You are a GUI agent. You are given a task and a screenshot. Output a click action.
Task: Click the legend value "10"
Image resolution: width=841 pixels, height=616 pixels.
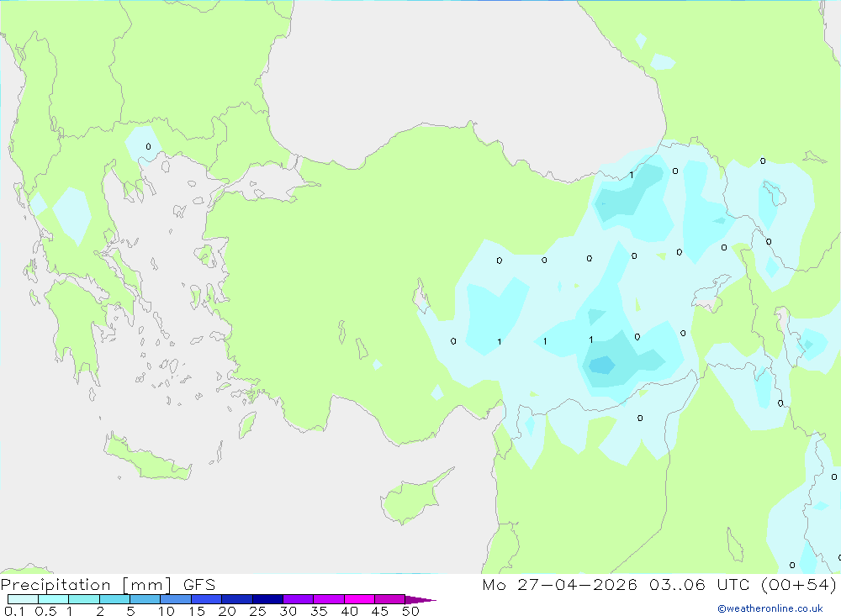pyautogui.click(x=167, y=611)
